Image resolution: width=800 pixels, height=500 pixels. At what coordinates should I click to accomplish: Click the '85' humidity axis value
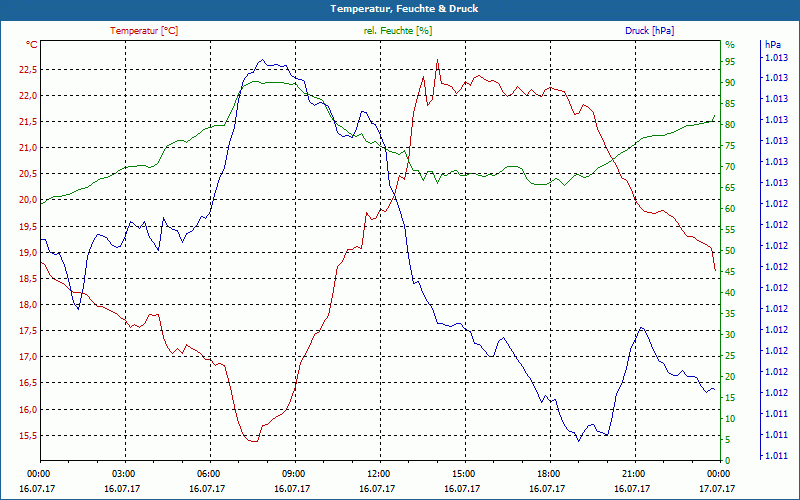(x=730, y=104)
